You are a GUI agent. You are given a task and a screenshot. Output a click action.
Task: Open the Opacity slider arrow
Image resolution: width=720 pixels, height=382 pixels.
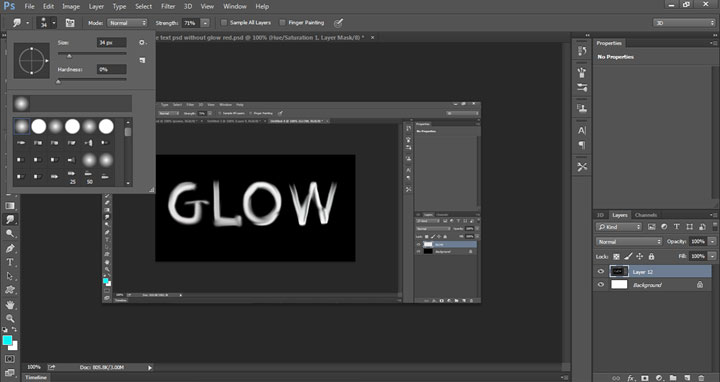coord(712,242)
